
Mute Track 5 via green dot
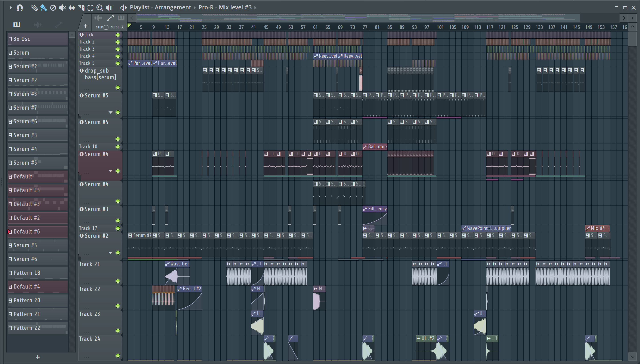click(118, 63)
